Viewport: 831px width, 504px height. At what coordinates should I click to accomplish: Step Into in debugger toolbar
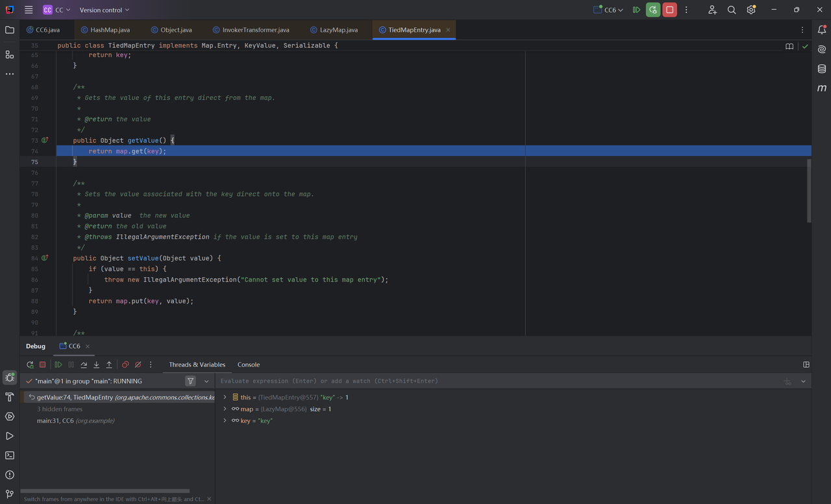[x=96, y=365]
